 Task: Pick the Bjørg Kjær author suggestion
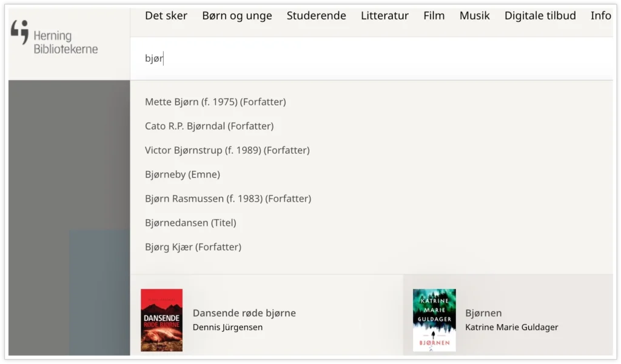tap(193, 247)
